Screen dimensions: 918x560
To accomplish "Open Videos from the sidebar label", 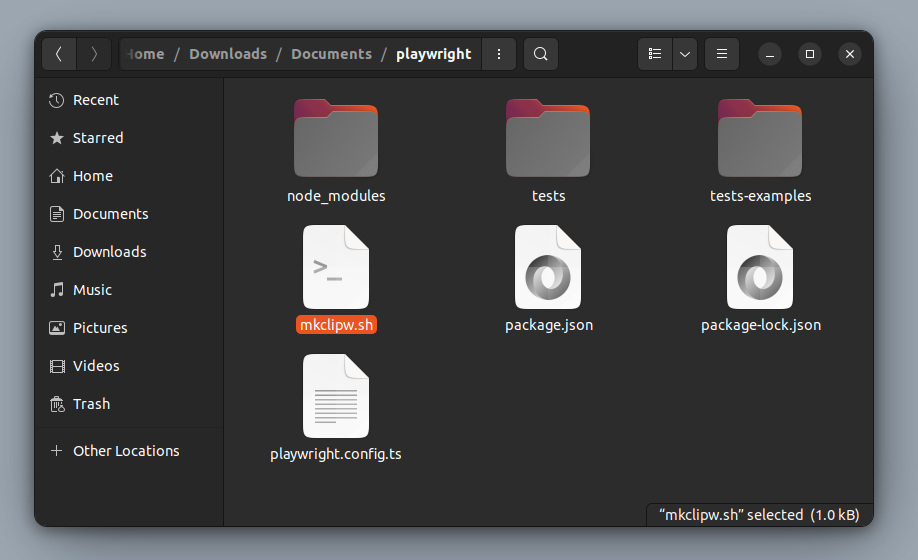I will pyautogui.click(x=96, y=366).
